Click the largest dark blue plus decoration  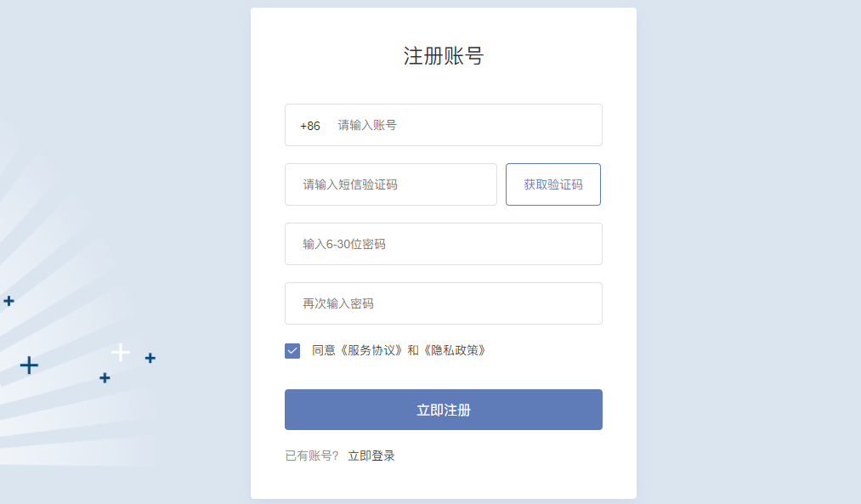[29, 365]
